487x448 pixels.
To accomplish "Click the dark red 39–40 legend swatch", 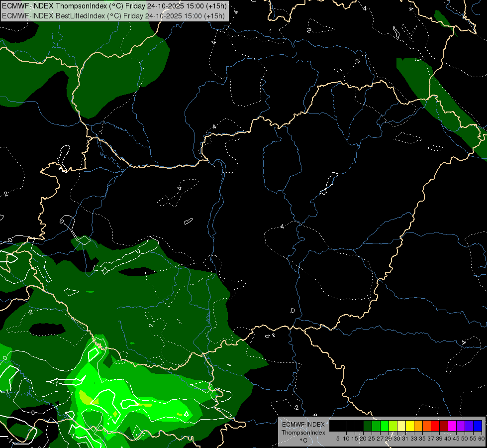I will tap(444, 426).
